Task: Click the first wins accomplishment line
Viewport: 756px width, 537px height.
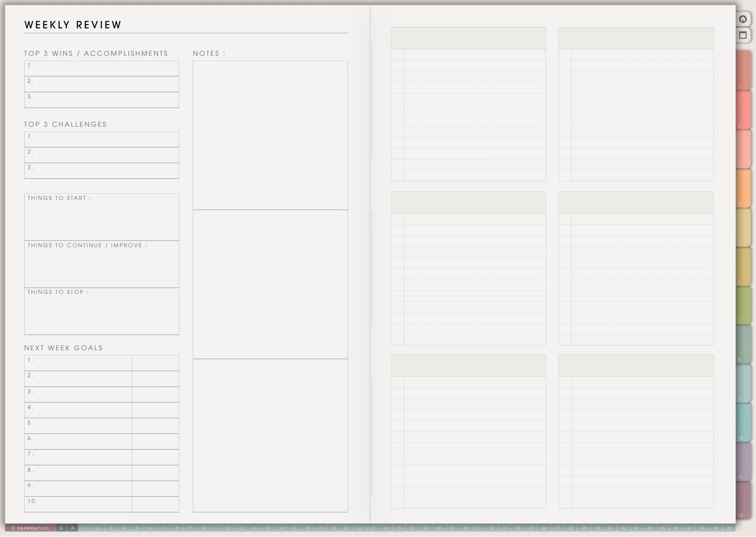Action: (x=102, y=69)
